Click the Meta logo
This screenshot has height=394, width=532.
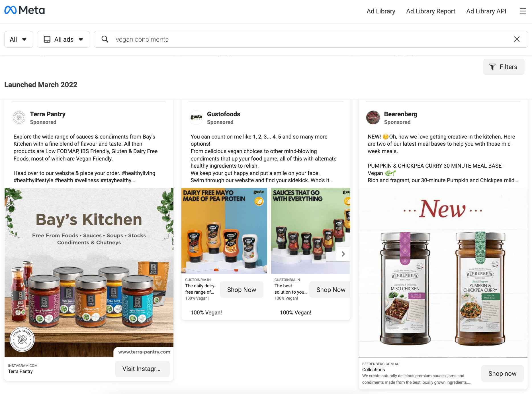pyautogui.click(x=24, y=11)
